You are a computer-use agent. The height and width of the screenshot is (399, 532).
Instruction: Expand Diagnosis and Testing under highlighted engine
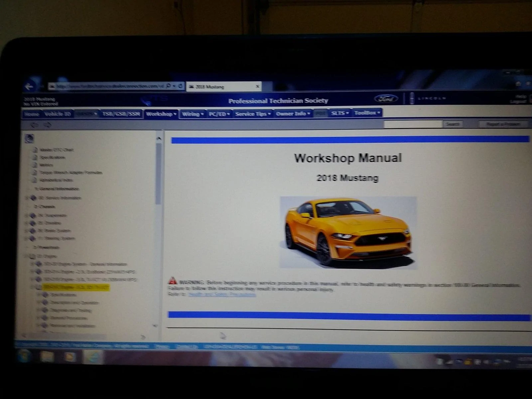(39, 310)
